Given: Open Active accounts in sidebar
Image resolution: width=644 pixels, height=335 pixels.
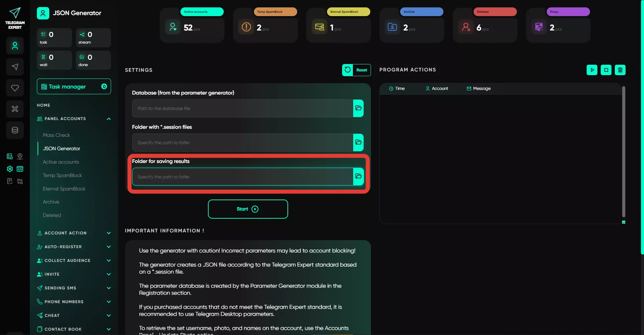Looking at the screenshot, I should tap(61, 162).
